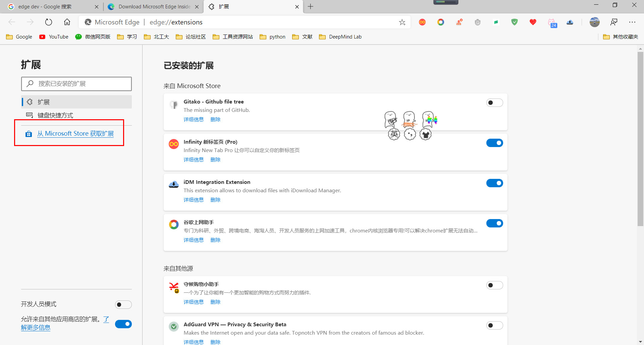Open the 微信网页版 bookmark
Screen dimensions: 644x345
pos(93,37)
